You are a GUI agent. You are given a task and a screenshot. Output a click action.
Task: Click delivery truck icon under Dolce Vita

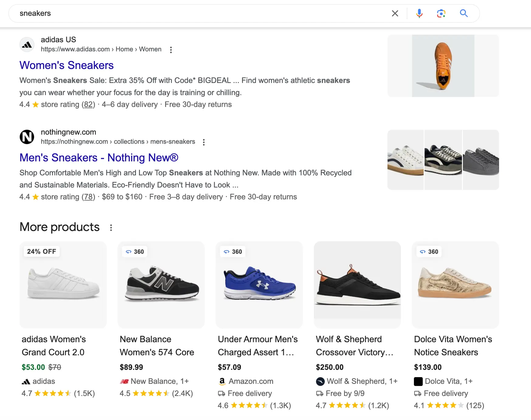pos(418,394)
